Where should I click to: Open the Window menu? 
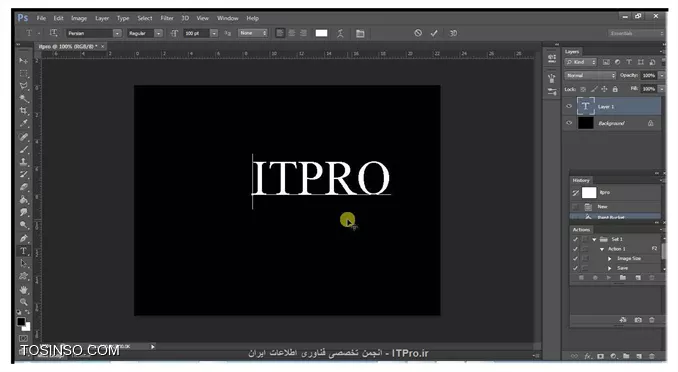click(227, 18)
